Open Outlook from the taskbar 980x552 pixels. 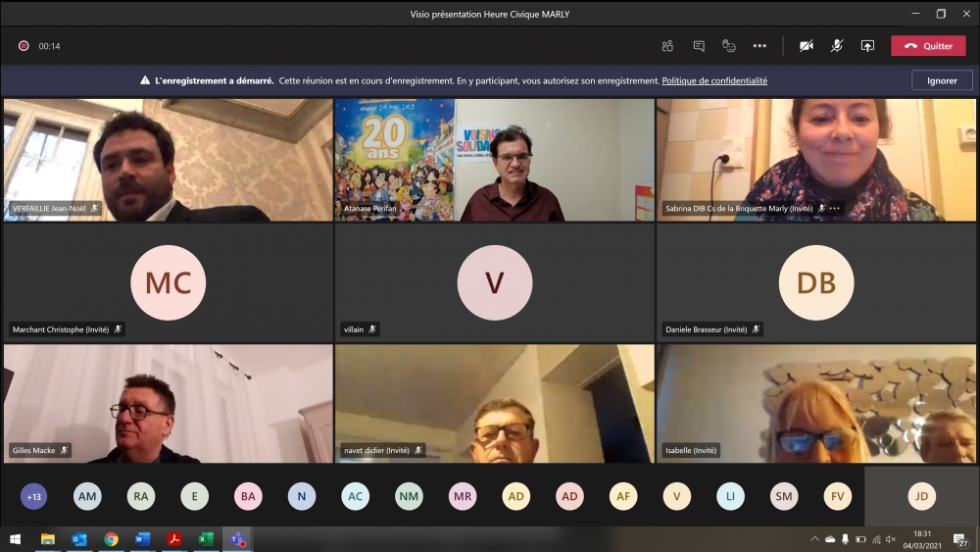79,539
